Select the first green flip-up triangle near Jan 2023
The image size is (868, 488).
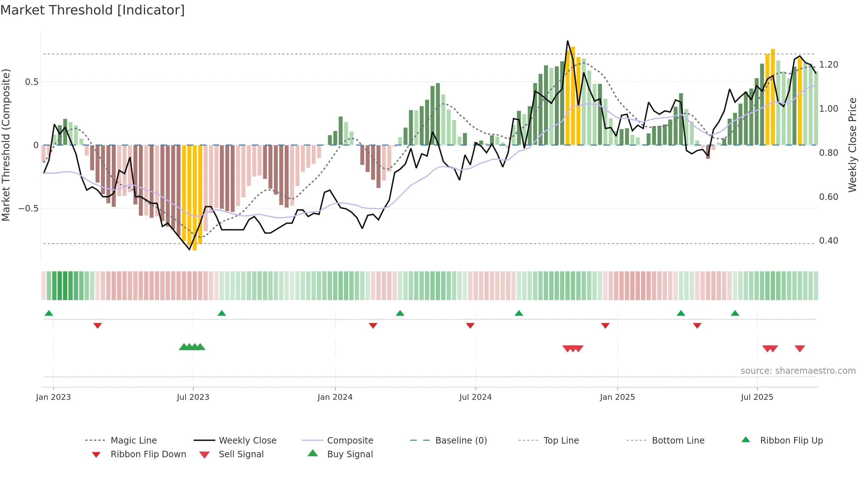49,313
